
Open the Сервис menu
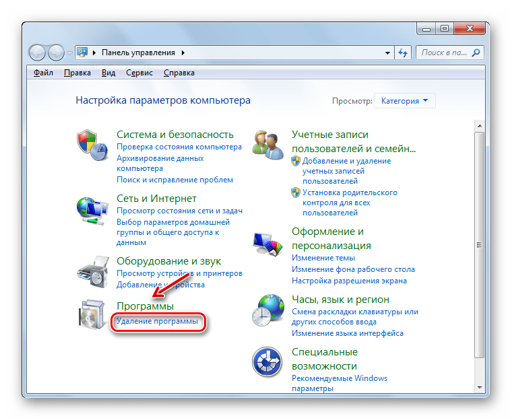pyautogui.click(x=139, y=73)
